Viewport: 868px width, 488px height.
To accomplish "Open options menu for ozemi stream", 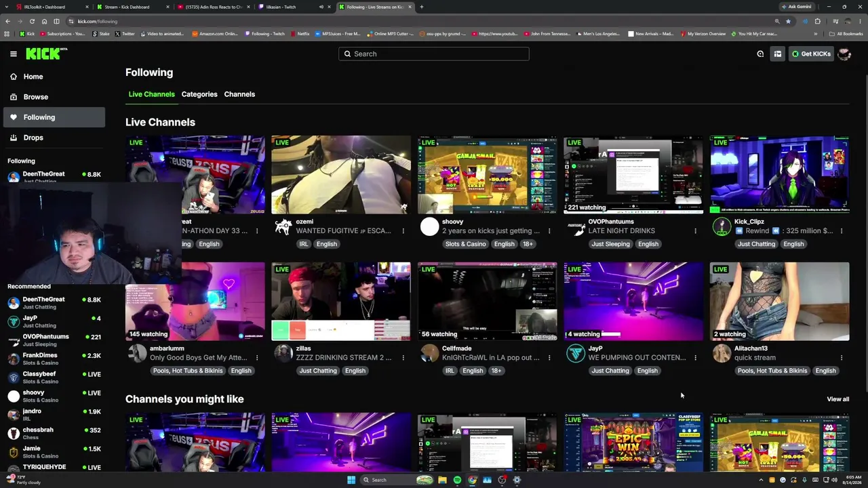I will pyautogui.click(x=403, y=231).
